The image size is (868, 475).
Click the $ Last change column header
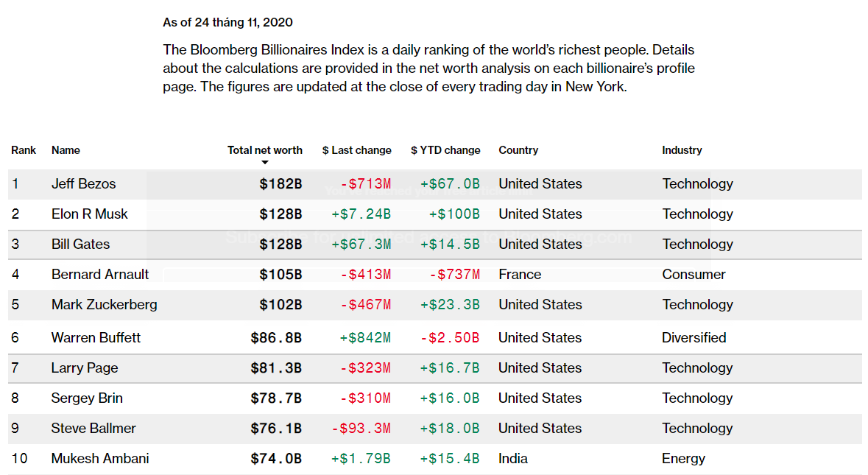tap(356, 150)
